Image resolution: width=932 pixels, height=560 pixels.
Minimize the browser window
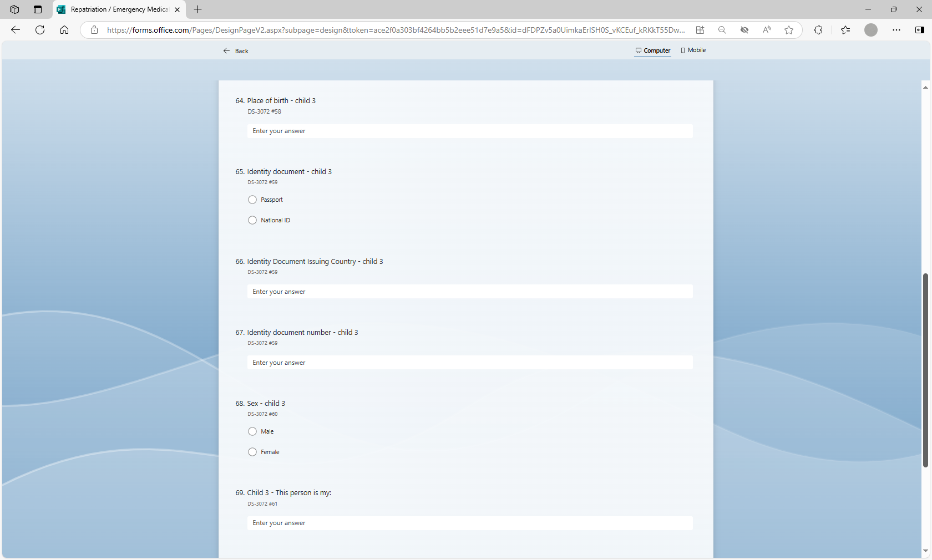[x=868, y=9]
